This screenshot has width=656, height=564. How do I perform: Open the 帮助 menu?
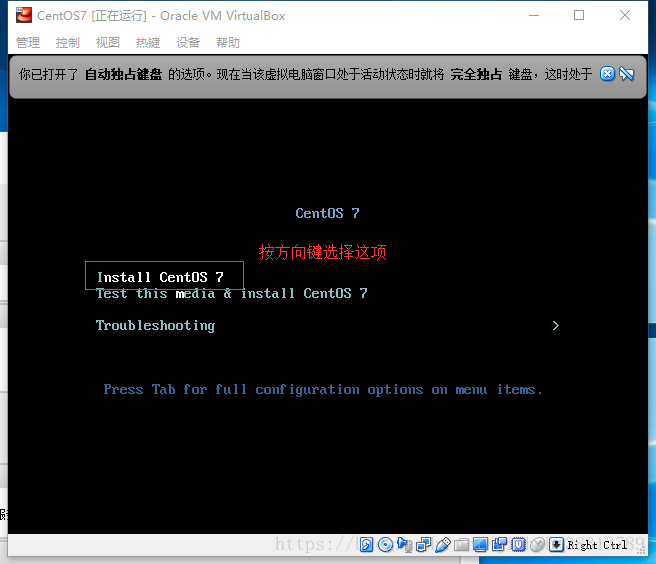point(228,42)
